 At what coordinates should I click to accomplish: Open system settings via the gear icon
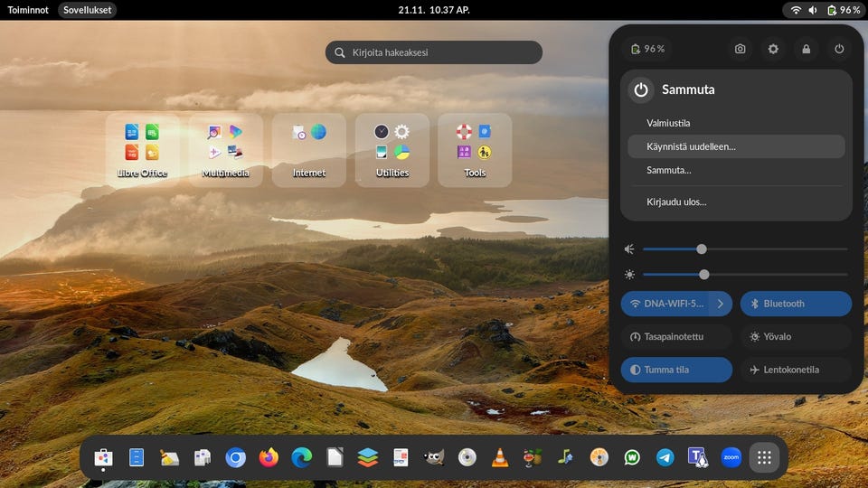click(773, 49)
